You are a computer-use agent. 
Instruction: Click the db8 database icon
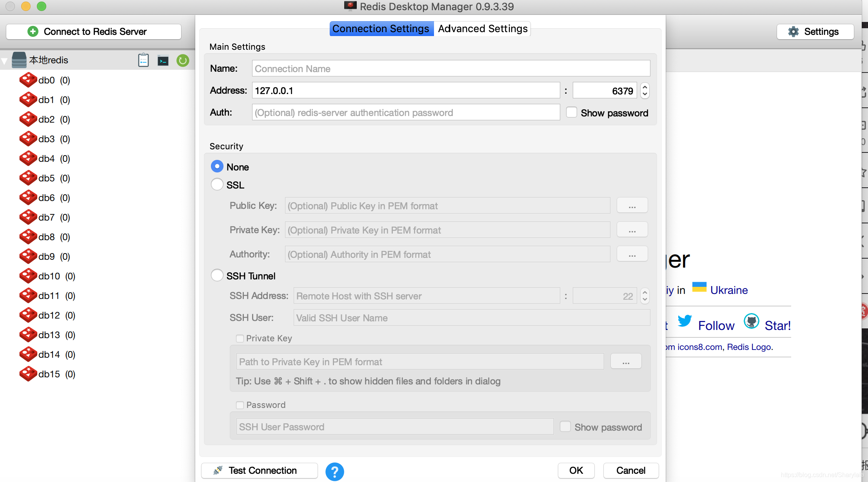pos(28,237)
